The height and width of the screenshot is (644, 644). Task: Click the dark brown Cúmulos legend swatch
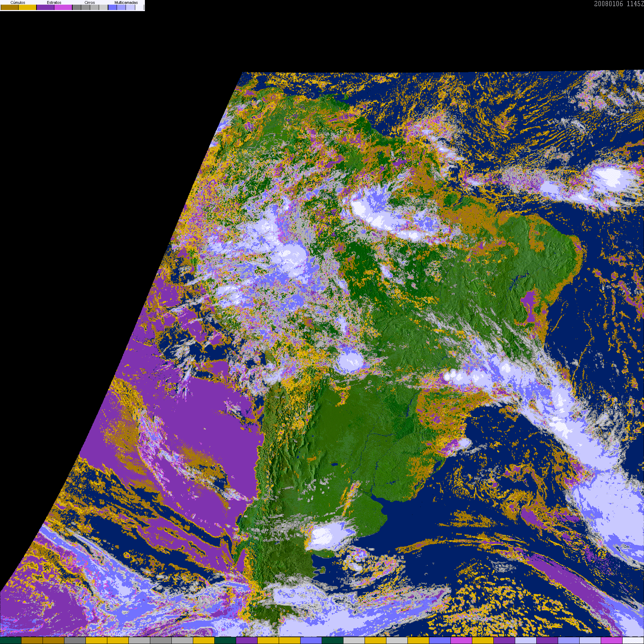(x=10, y=7)
